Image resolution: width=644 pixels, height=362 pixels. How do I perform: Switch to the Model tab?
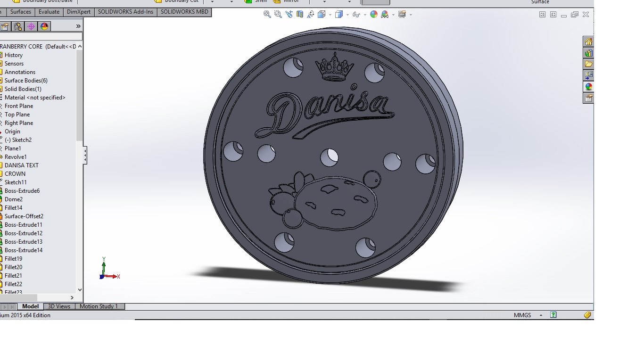pos(30,306)
